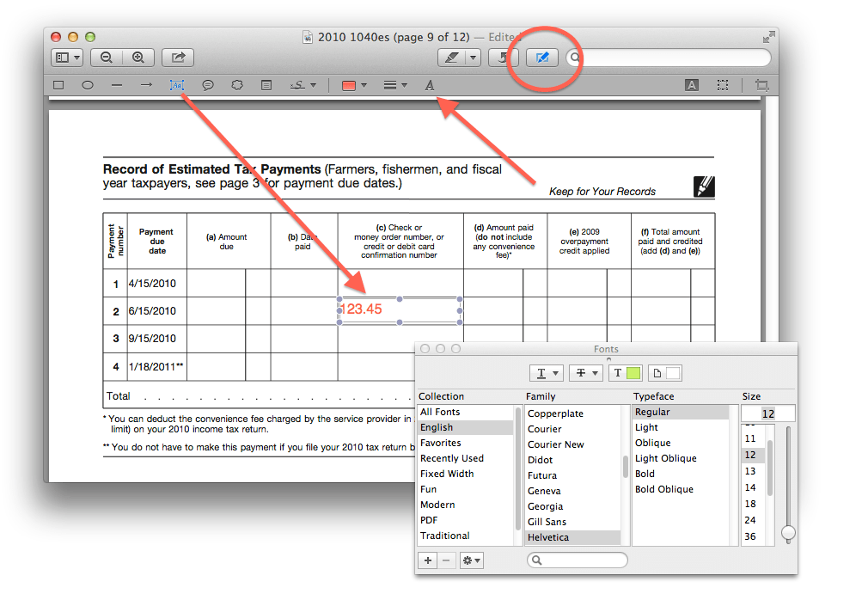
Task: Click the zoom in magnifier button
Action: point(138,58)
